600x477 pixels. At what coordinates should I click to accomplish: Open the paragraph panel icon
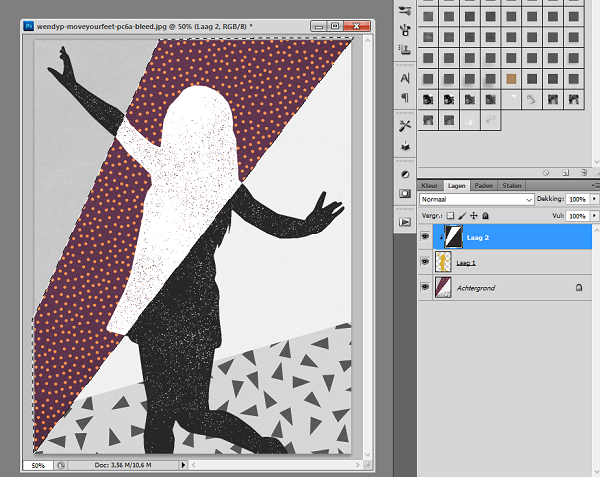[x=405, y=98]
